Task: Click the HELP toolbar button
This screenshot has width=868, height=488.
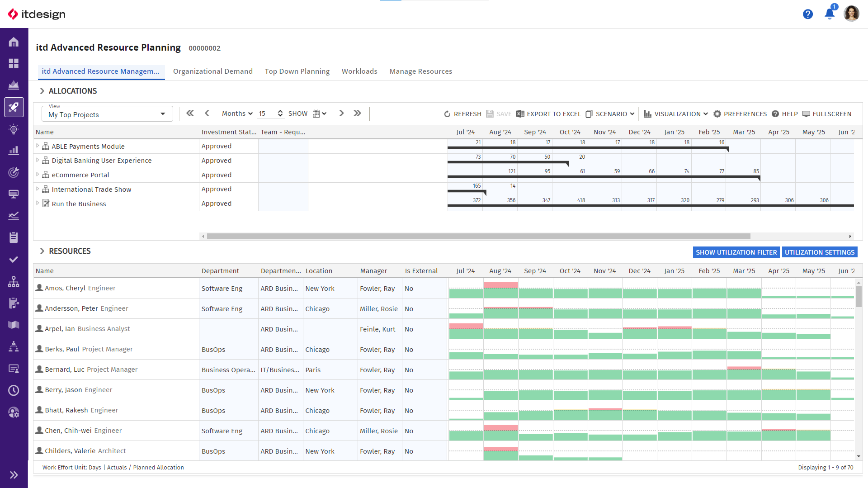Action: point(785,114)
